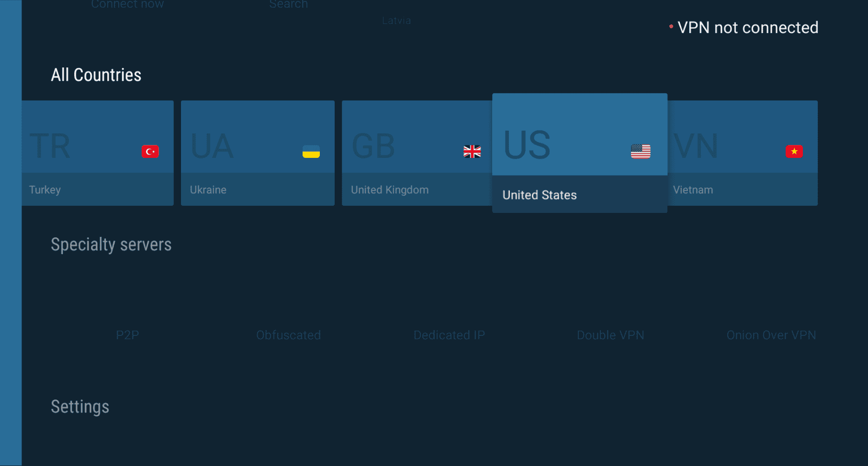Click the VPN not connected status
Screen dimensions: 868x466
click(x=748, y=28)
